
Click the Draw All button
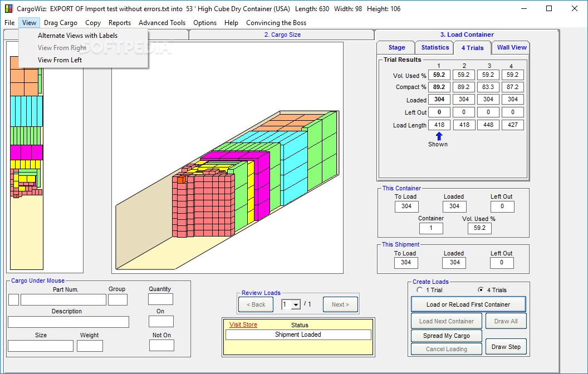click(506, 321)
